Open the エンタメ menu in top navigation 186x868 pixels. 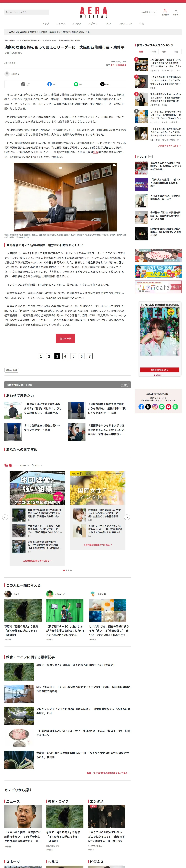pos(77,24)
